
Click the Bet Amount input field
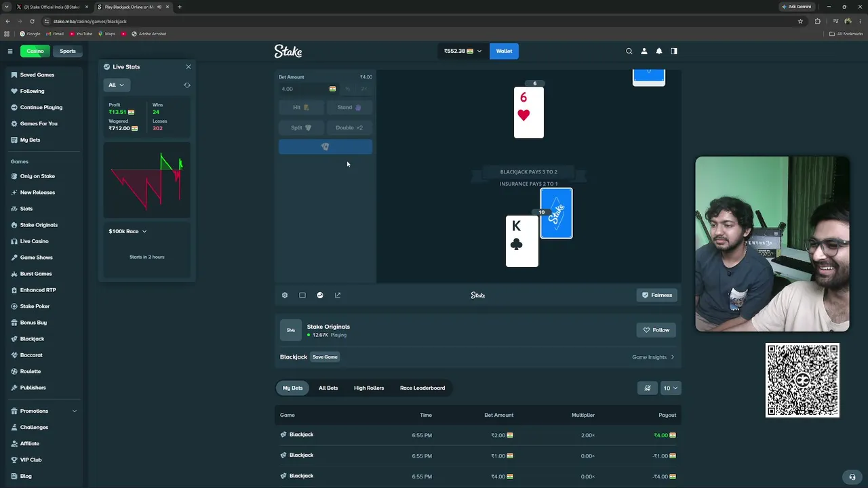309,89
